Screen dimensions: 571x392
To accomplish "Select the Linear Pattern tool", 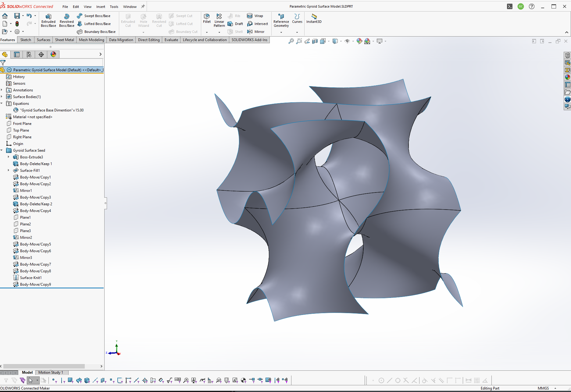I will [x=219, y=20].
